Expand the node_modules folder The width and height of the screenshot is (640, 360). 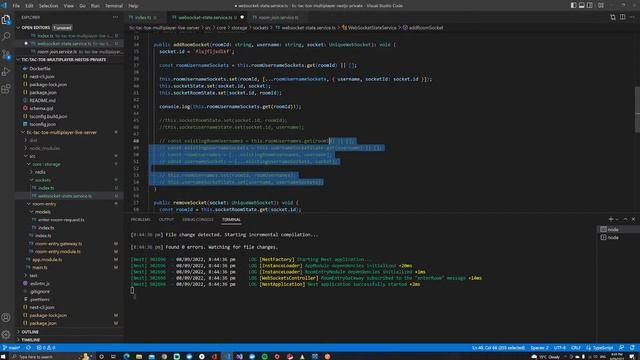click(45, 148)
